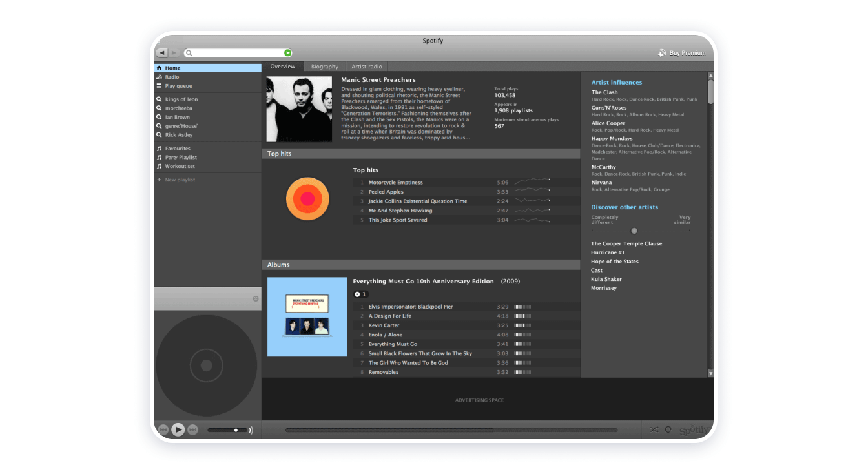Go back with the left arrow button

click(x=162, y=52)
